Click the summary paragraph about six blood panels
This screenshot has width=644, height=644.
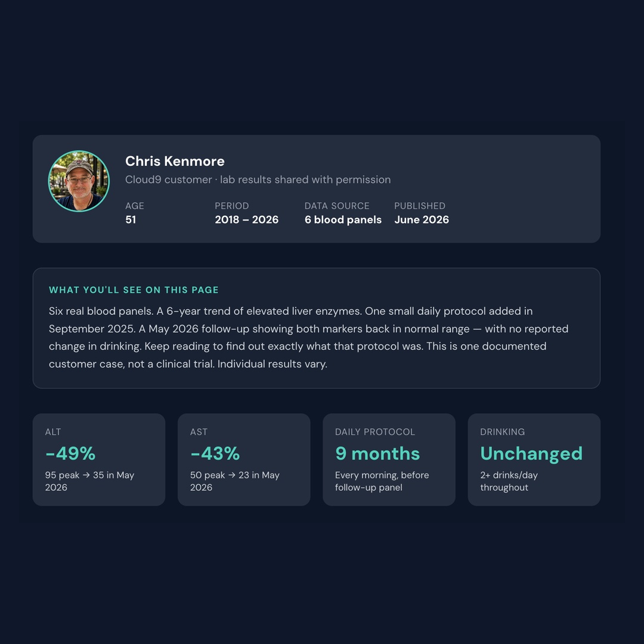[x=308, y=337]
